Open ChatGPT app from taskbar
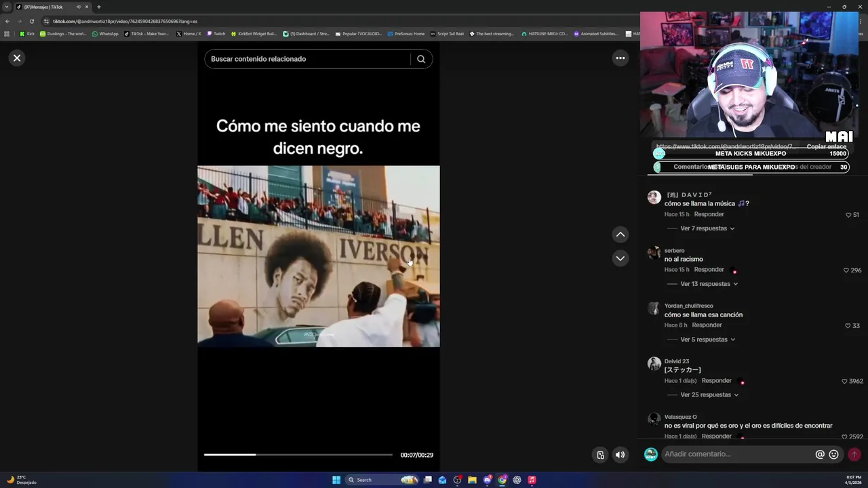The width and height of the screenshot is (868, 488). point(517,480)
